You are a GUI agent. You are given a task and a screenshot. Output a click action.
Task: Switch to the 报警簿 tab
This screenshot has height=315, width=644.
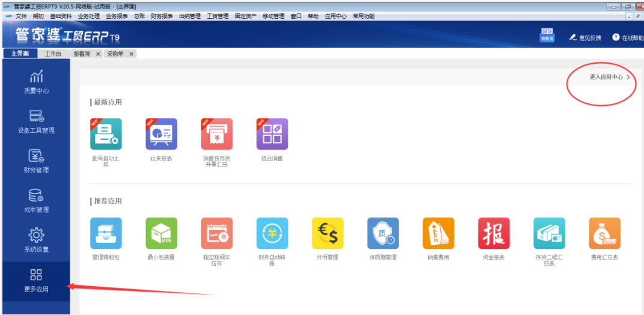coord(82,54)
